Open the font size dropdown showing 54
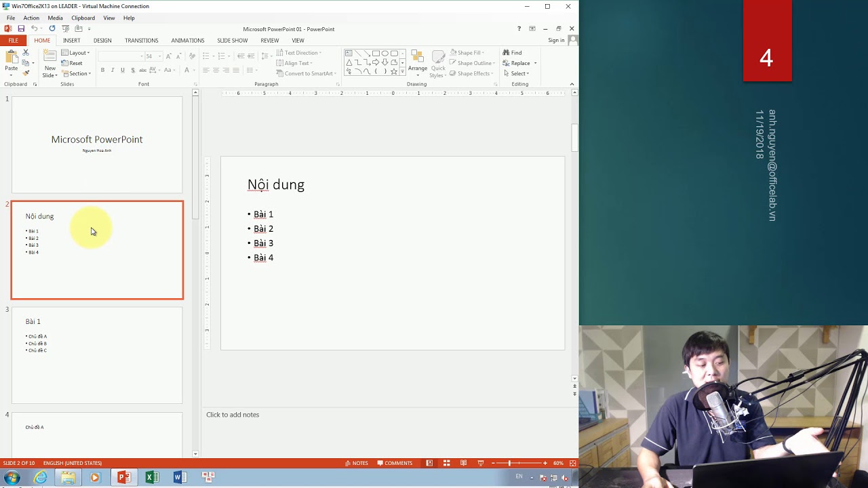The image size is (868, 488). click(x=160, y=56)
